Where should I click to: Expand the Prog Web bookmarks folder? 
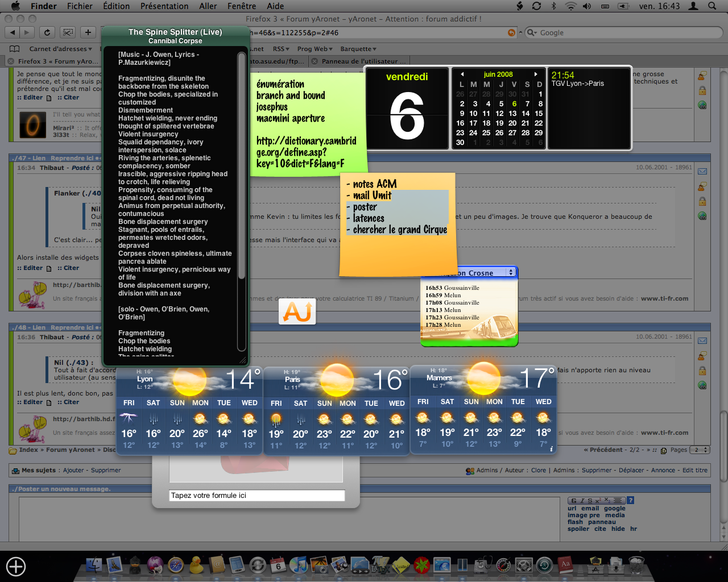coord(315,49)
